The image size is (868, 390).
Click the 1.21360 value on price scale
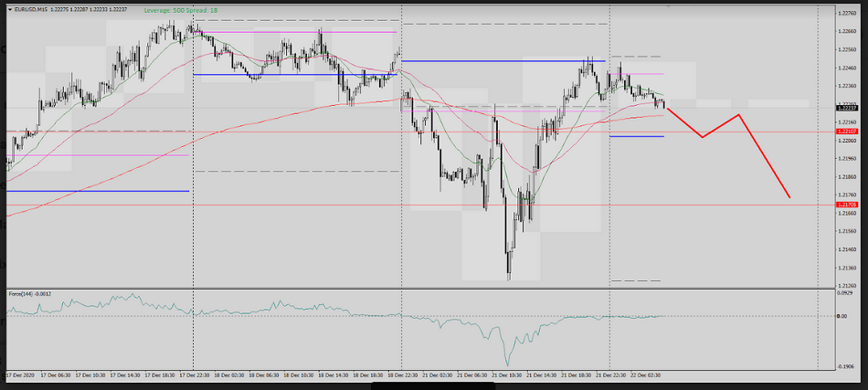tap(847, 268)
